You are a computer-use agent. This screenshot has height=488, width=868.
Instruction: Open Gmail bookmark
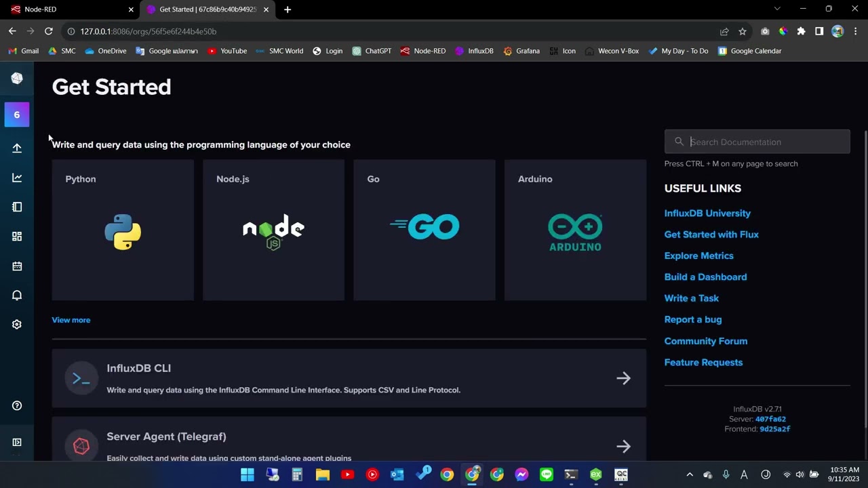pyautogui.click(x=24, y=51)
